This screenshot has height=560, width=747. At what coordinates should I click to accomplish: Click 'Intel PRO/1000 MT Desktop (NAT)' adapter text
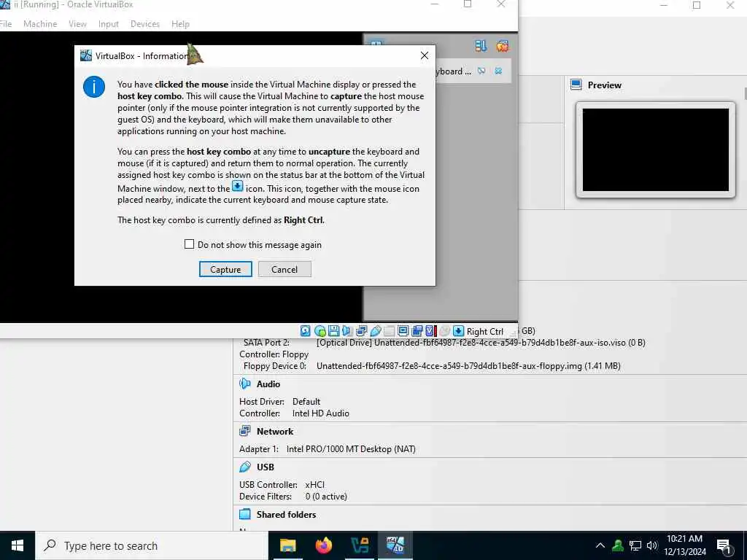coord(351,449)
